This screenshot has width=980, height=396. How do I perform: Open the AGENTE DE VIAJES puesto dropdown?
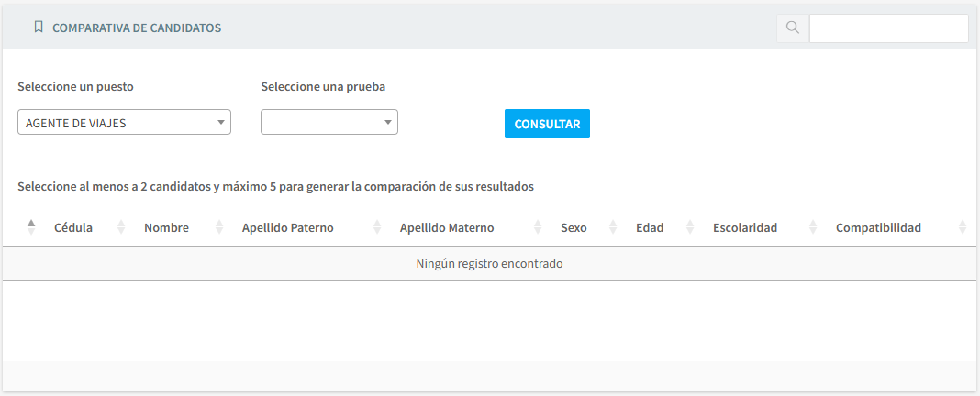124,123
